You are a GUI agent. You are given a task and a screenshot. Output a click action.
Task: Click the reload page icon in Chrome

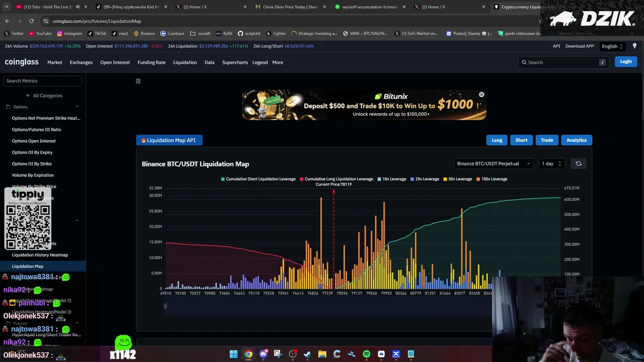tap(31, 21)
